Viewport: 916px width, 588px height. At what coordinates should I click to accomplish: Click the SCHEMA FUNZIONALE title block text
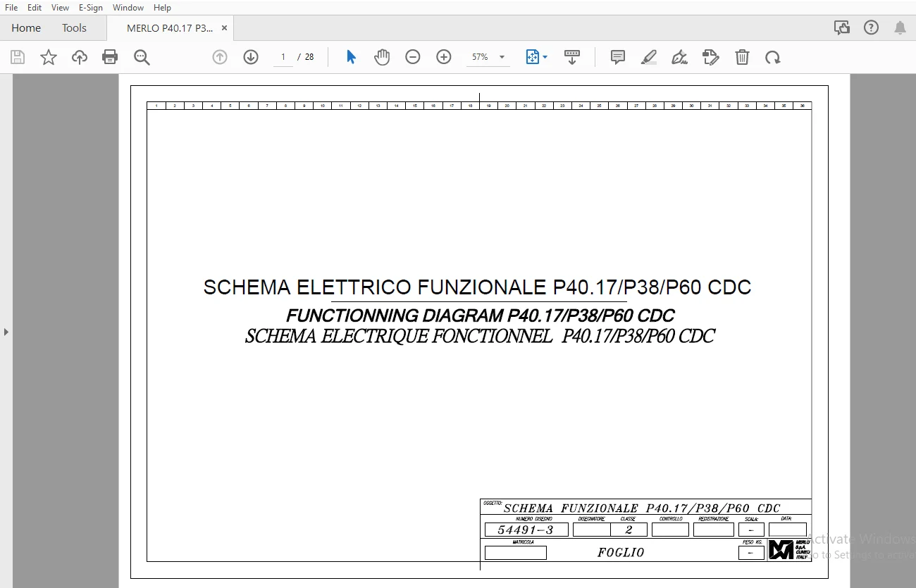(642, 508)
